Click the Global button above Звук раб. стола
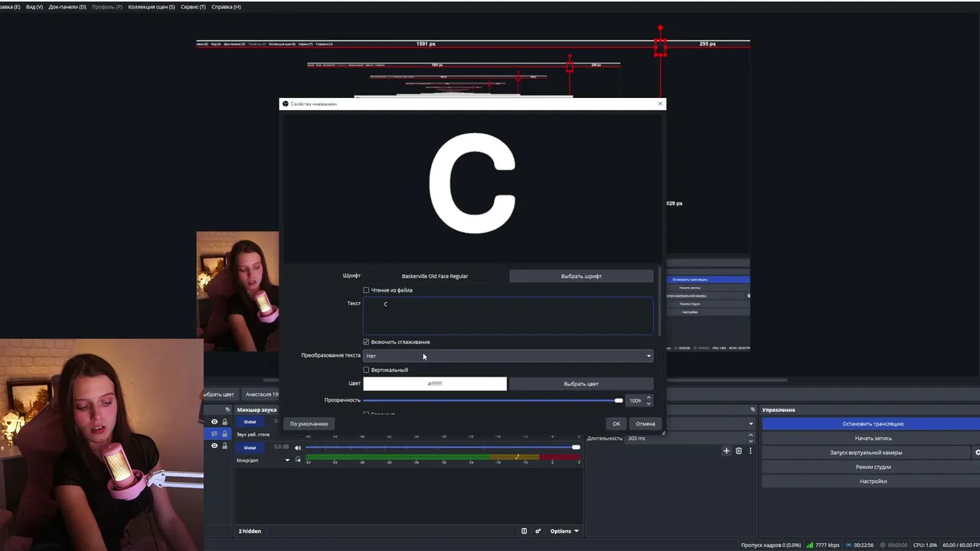Image resolution: width=980 pixels, height=551 pixels. click(x=250, y=422)
